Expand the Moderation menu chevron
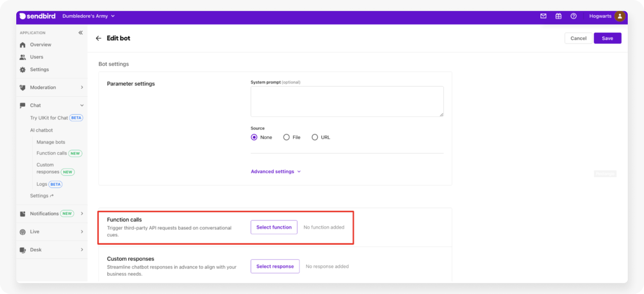The height and width of the screenshot is (294, 644). tap(82, 87)
